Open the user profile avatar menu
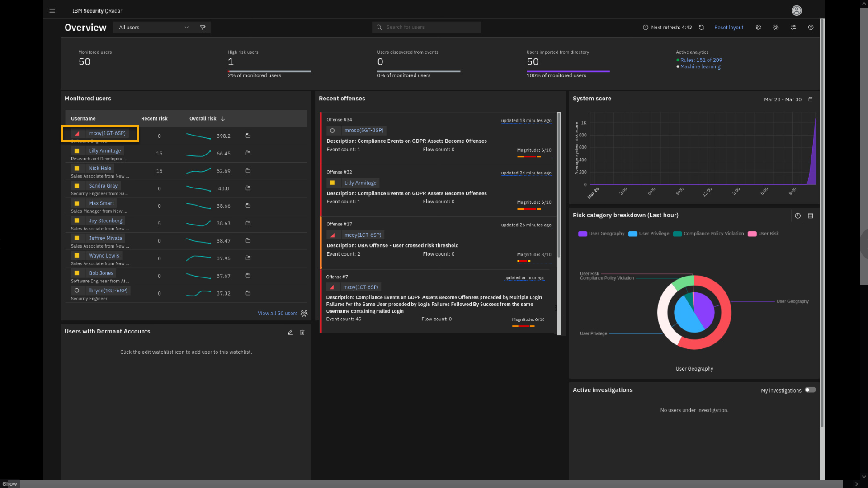868x488 pixels. (x=797, y=10)
